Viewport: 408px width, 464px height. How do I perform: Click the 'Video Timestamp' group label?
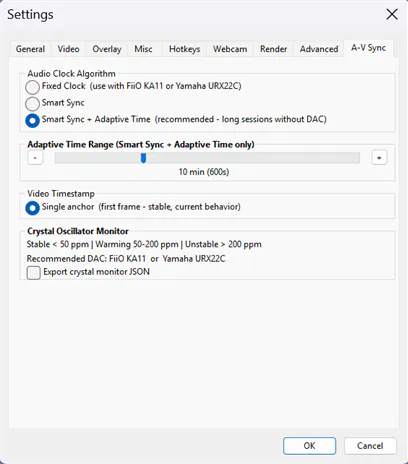point(61,194)
